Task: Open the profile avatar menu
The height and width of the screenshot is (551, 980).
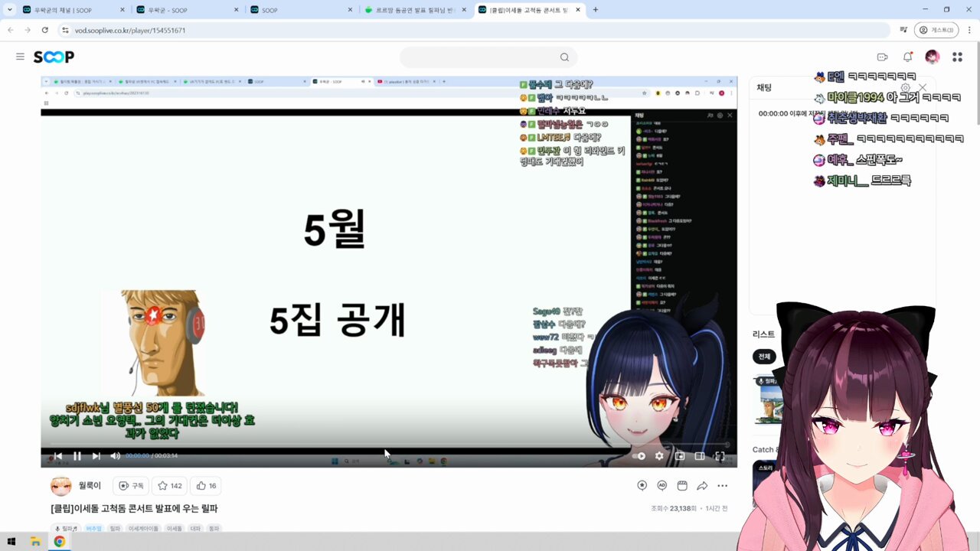Action: 932,57
